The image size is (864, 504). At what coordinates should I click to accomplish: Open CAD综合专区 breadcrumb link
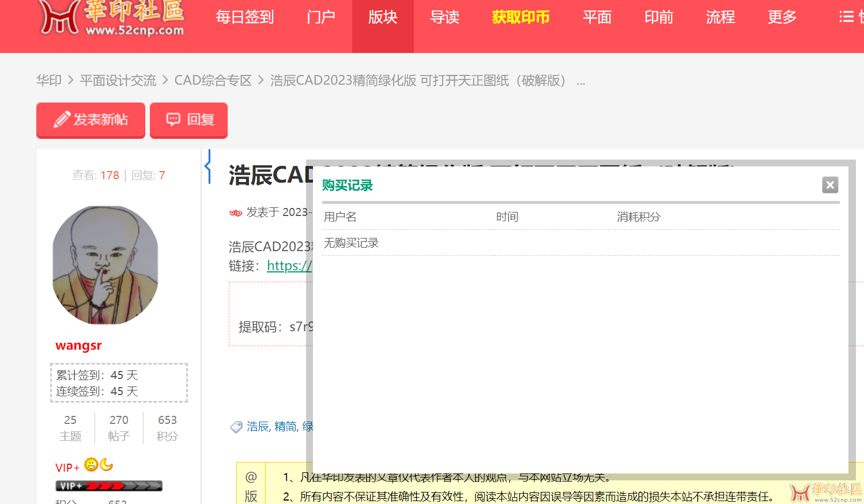(213, 81)
